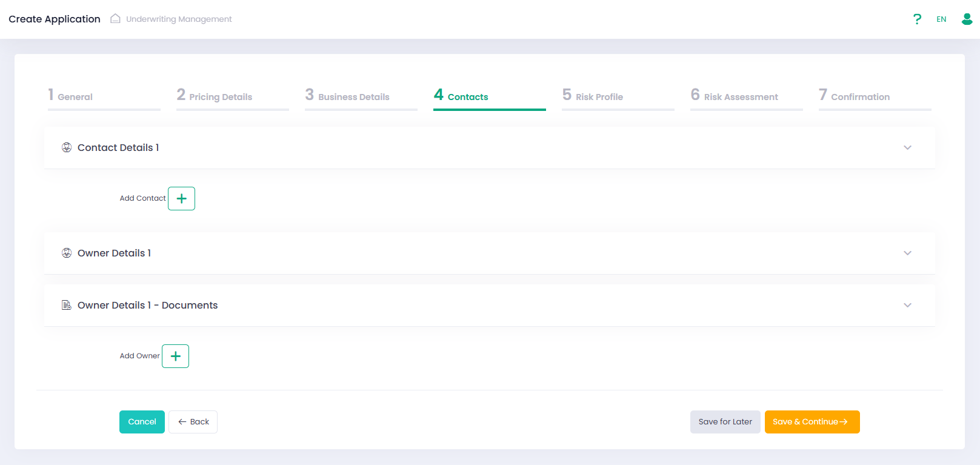
Task: Click the help question mark icon
Action: point(917,19)
